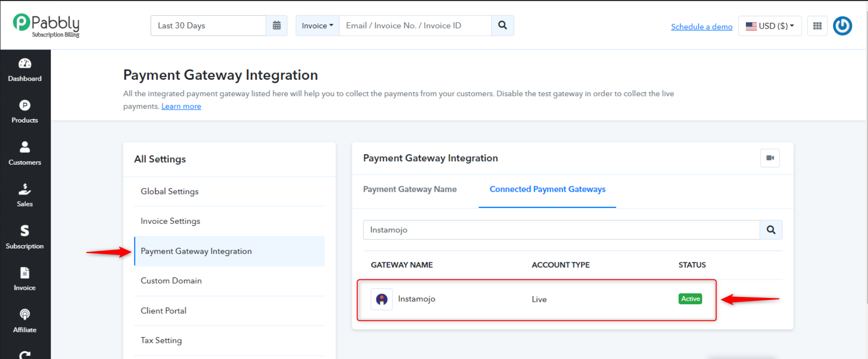This screenshot has width=868, height=359.
Task: Open the Affiliate sidebar icon
Action: click(25, 321)
